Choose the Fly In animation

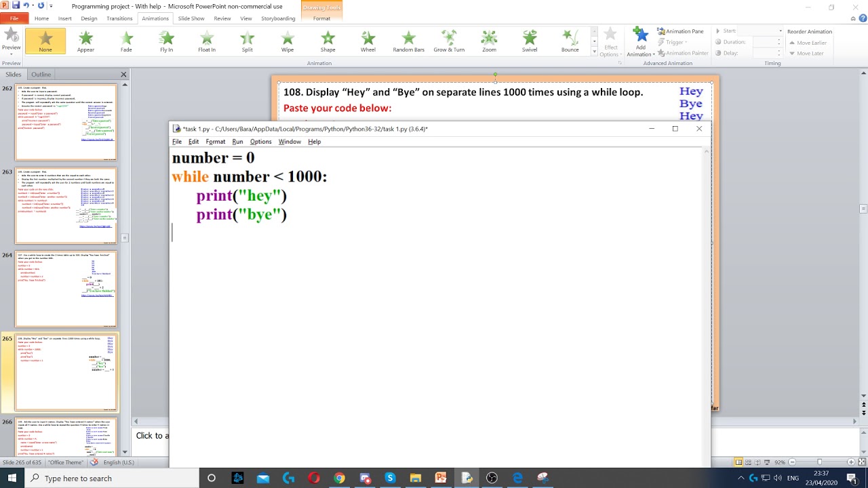click(x=167, y=41)
